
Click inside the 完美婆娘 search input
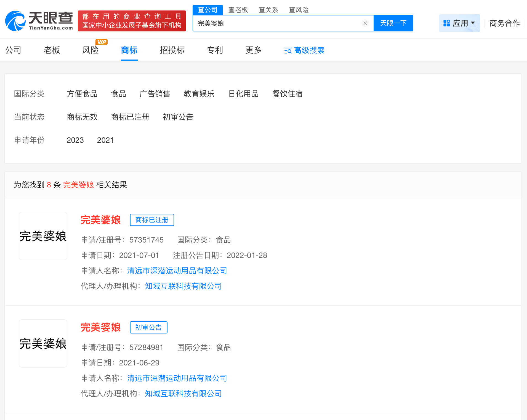(x=276, y=23)
